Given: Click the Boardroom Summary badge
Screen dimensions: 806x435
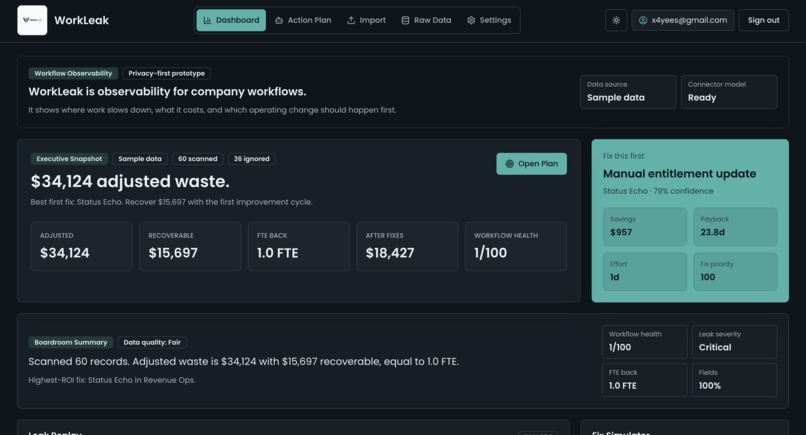Looking at the screenshot, I should click(x=70, y=342).
